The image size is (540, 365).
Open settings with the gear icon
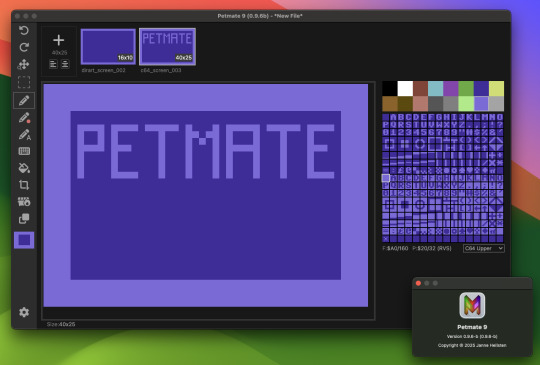coord(24,312)
